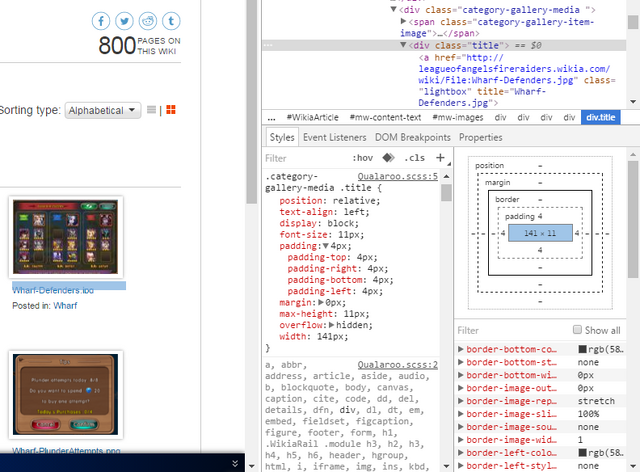Click the position: relative declaration

pos(329,200)
